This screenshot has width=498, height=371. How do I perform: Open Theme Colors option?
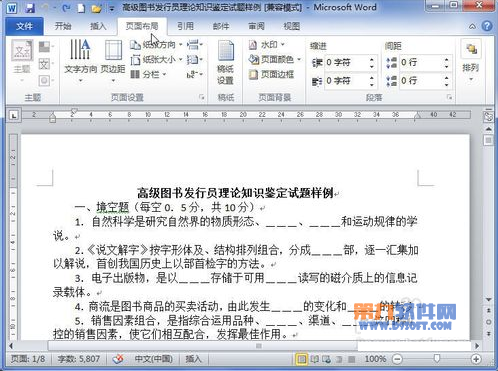pos(46,47)
